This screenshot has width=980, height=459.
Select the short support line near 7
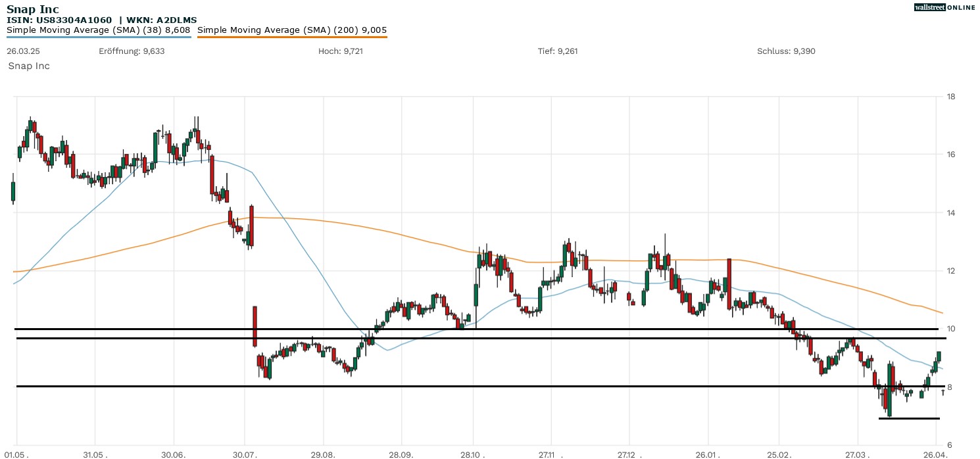click(x=909, y=418)
